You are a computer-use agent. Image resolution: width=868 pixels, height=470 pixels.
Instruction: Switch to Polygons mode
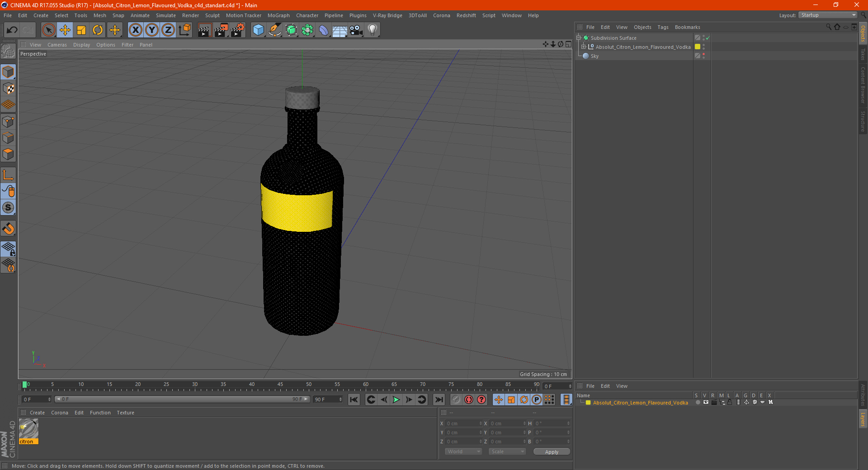coord(8,154)
